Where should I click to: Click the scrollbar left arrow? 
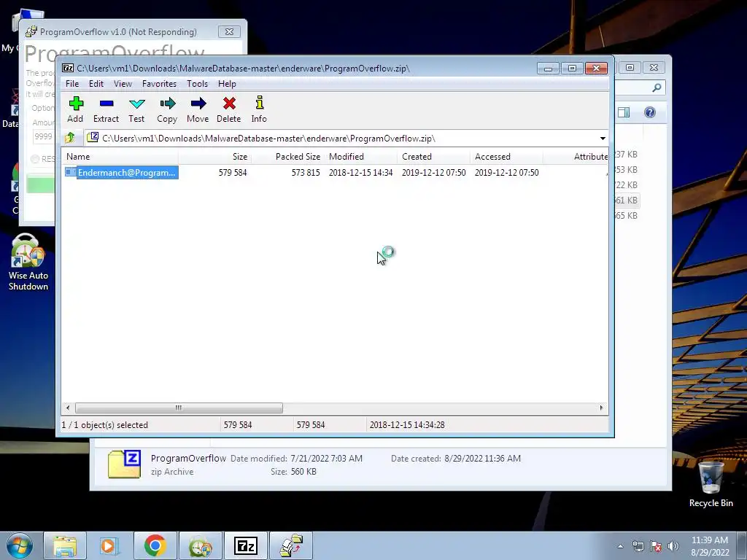[68, 408]
